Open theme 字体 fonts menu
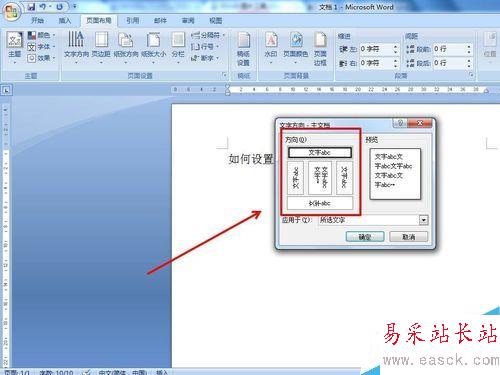Screen dimensions: 500x375 pyautogui.click(x=41, y=47)
